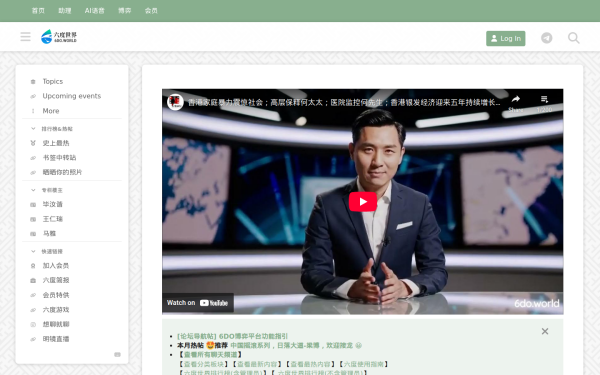Click the video Share arrow icon
600x375 pixels.
point(516,99)
